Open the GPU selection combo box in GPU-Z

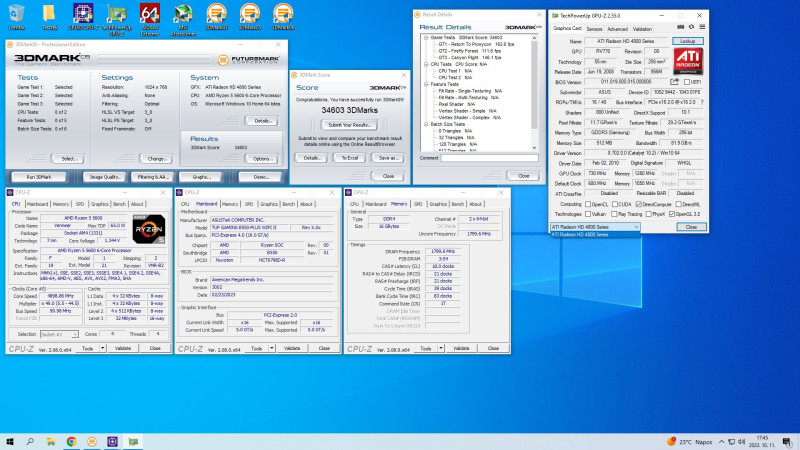[x=595, y=227]
